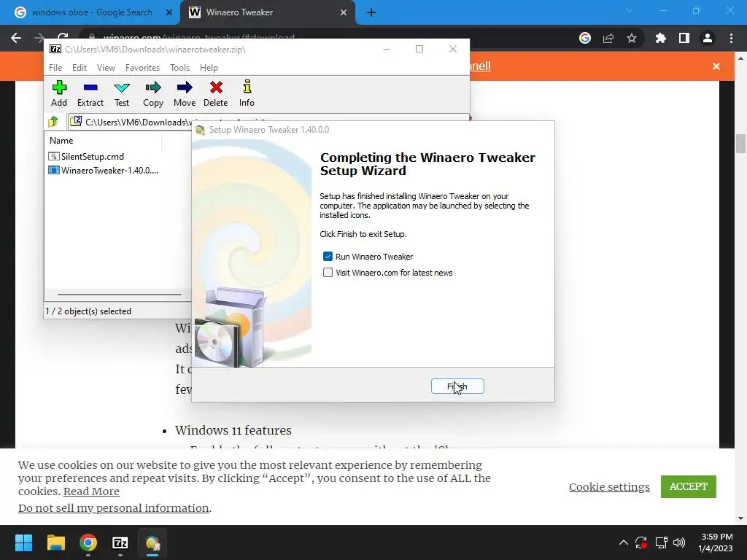Open 7-Zip from taskbar

(120, 542)
